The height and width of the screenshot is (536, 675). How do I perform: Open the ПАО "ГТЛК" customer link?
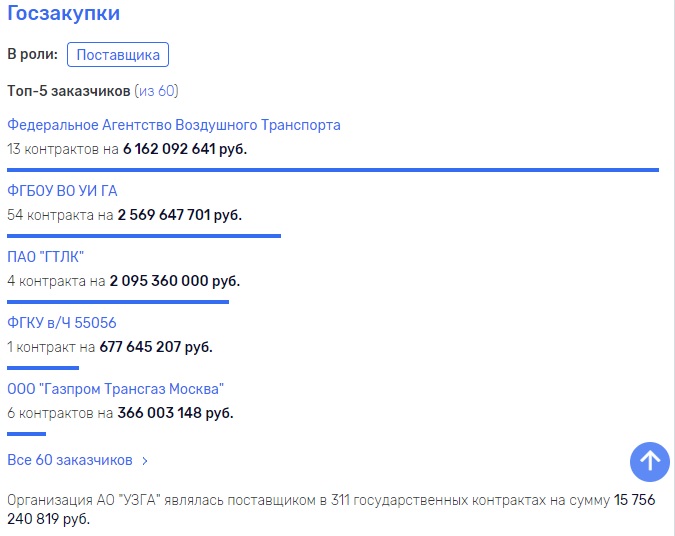[x=45, y=257]
